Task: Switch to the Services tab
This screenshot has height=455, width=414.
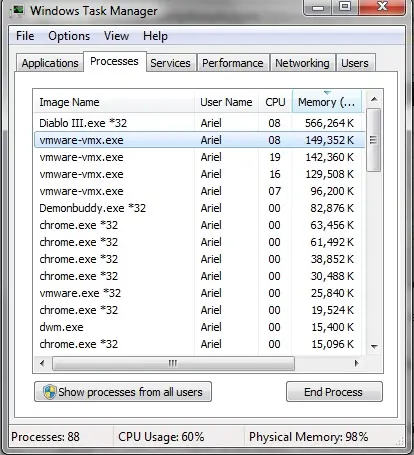Action: coord(170,63)
